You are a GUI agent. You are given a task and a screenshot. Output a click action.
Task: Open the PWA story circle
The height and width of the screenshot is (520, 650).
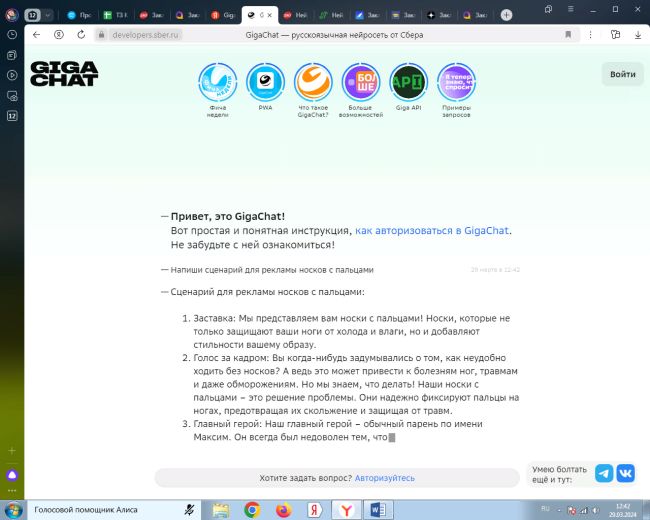(x=265, y=82)
